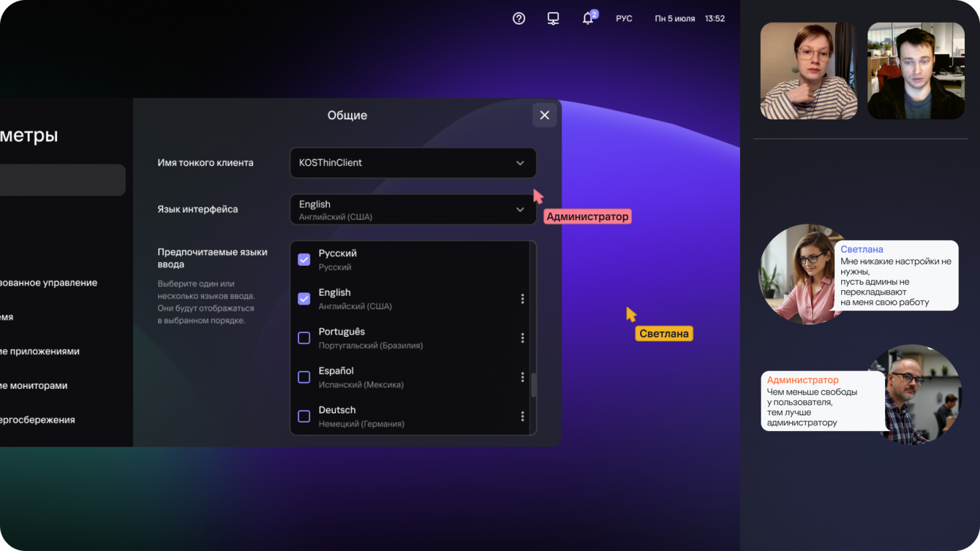The image size is (980, 551).
Task: Open sidebar item ending 'мониторами'
Action: coord(34,386)
